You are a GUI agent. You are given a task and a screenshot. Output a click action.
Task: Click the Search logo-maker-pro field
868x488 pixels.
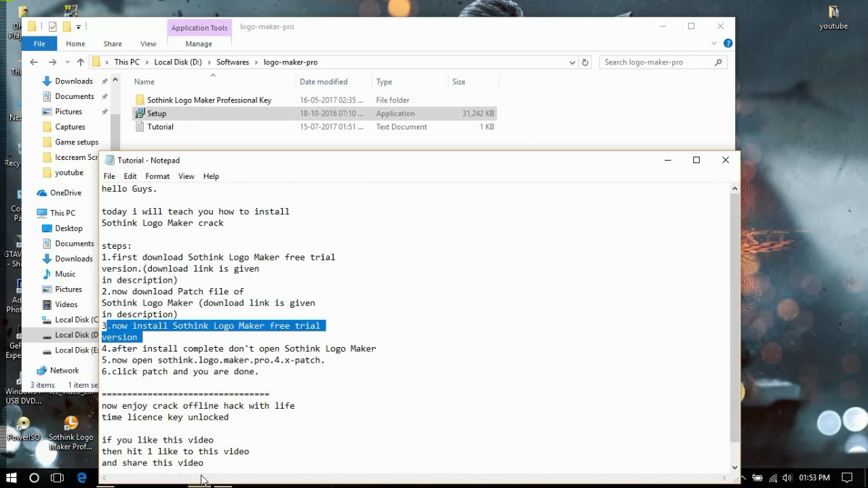[663, 62]
